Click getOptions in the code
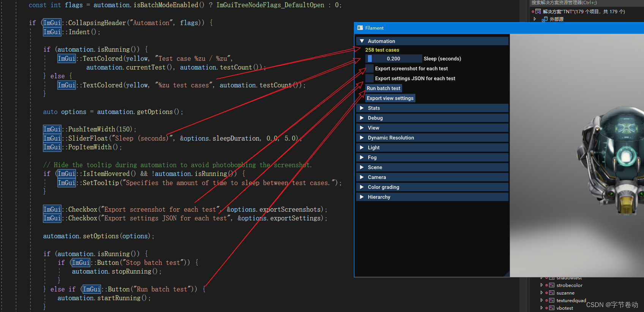The image size is (644, 312). click(x=155, y=112)
